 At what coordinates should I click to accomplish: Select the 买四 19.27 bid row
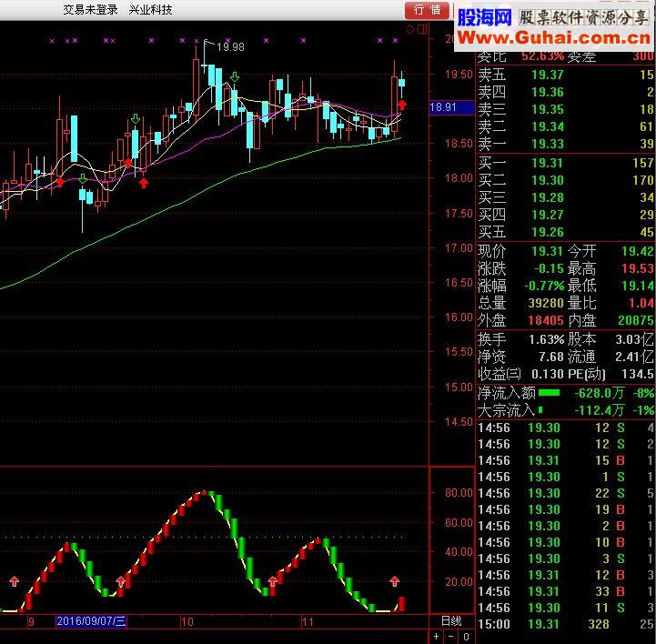pos(566,215)
